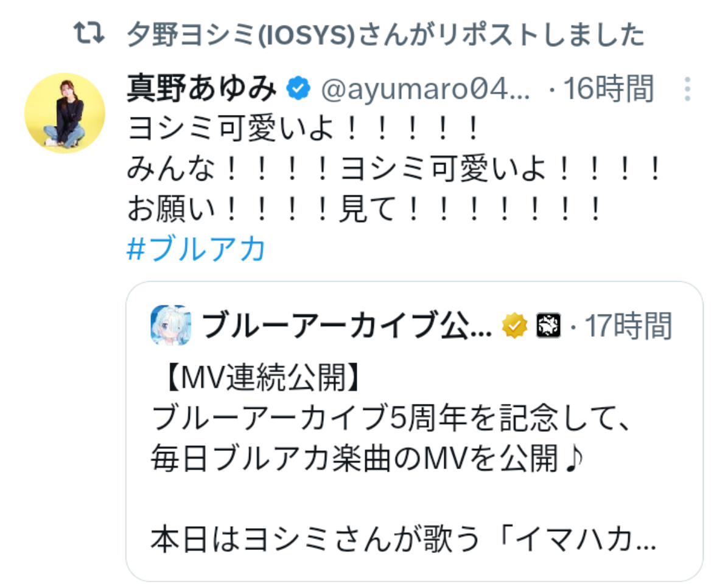Click the ブルーアーカイブ公 account name
Image resolution: width=728 pixels, height=584 pixels.
[x=347, y=325]
